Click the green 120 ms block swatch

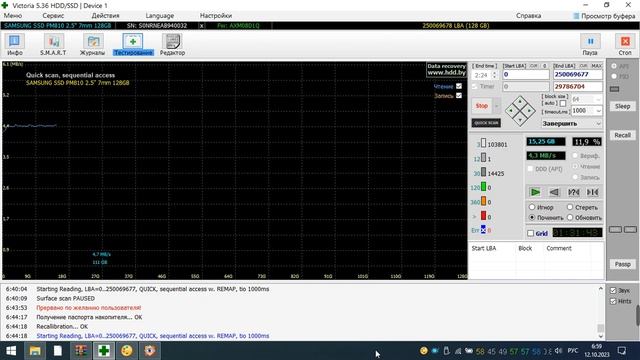pos(483,187)
